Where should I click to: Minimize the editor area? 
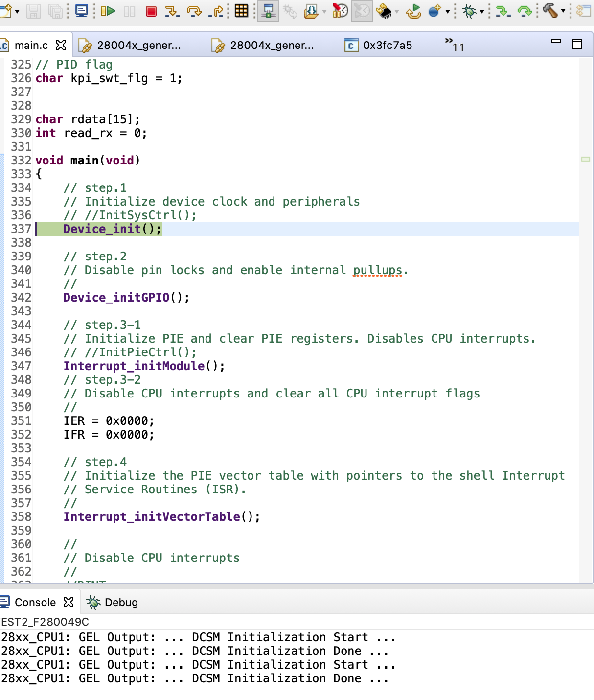click(x=556, y=42)
